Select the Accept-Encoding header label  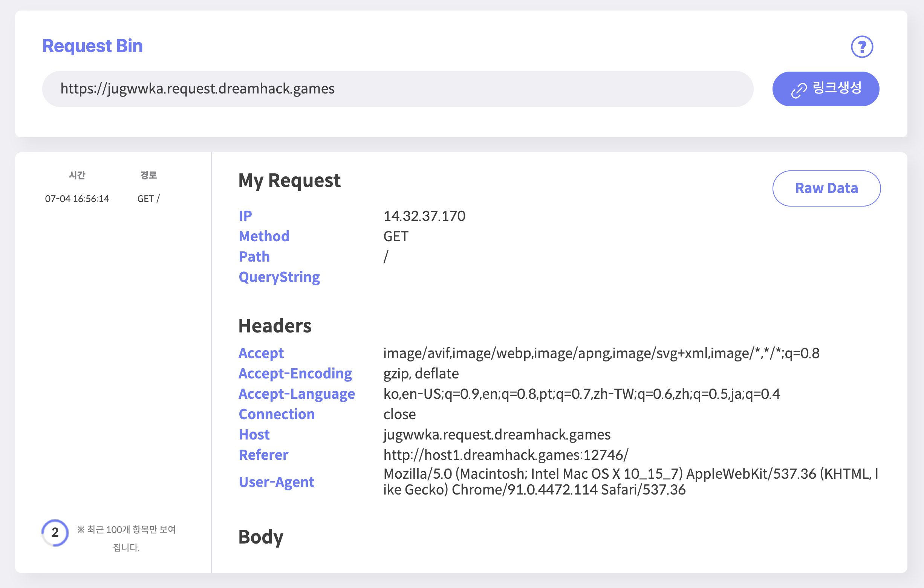295,373
